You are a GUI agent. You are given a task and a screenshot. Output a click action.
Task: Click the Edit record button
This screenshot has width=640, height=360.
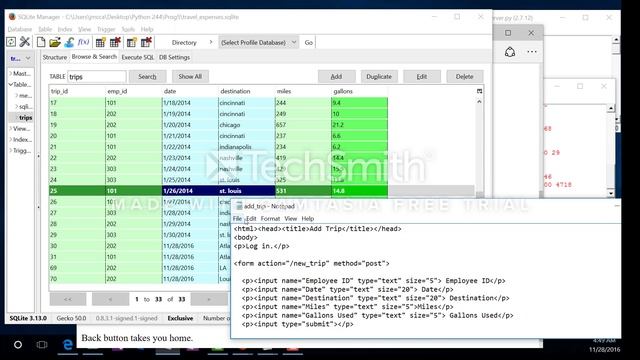click(x=422, y=76)
